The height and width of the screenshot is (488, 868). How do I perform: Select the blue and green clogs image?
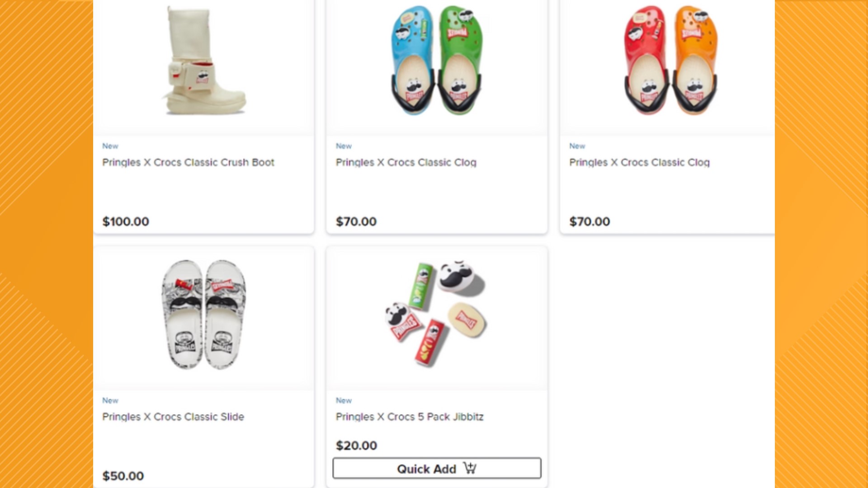coord(436,63)
